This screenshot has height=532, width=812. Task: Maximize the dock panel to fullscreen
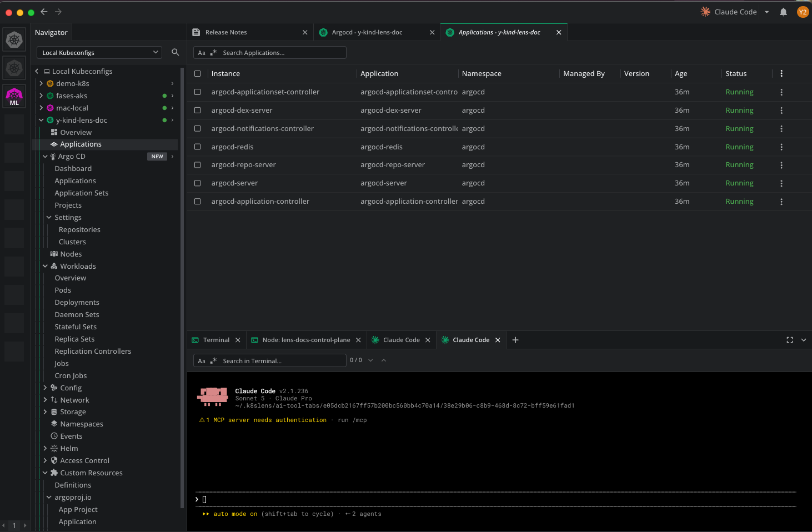coord(790,340)
